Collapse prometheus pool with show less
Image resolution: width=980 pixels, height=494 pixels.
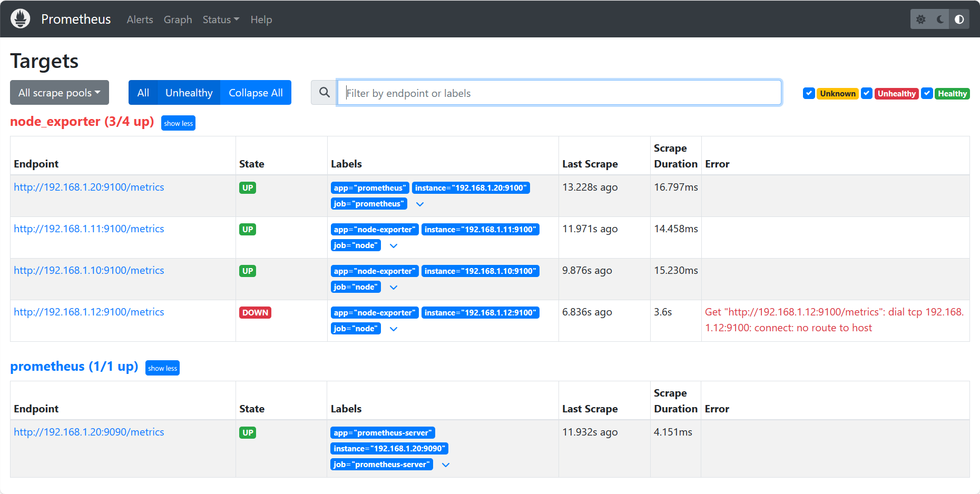[162, 368]
